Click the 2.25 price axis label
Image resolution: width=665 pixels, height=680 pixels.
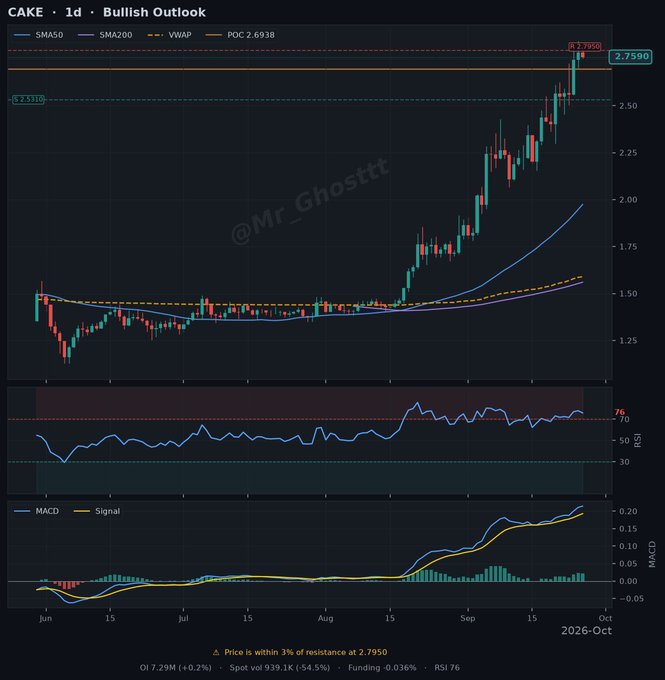point(628,153)
